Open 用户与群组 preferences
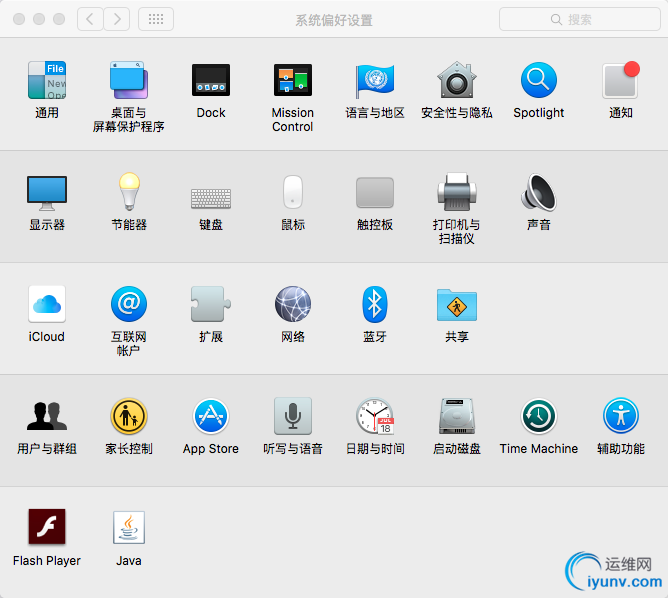 [x=47, y=416]
